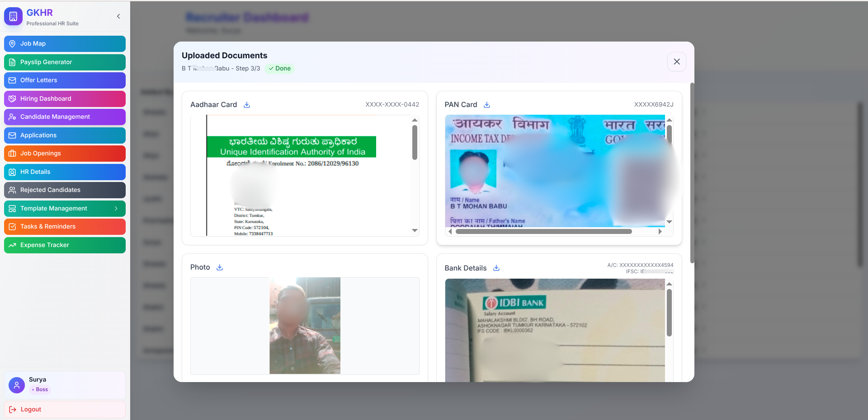Screen dimensions: 868x420
Task: Click the Rejected Candidates people icon
Action: click(12, 190)
